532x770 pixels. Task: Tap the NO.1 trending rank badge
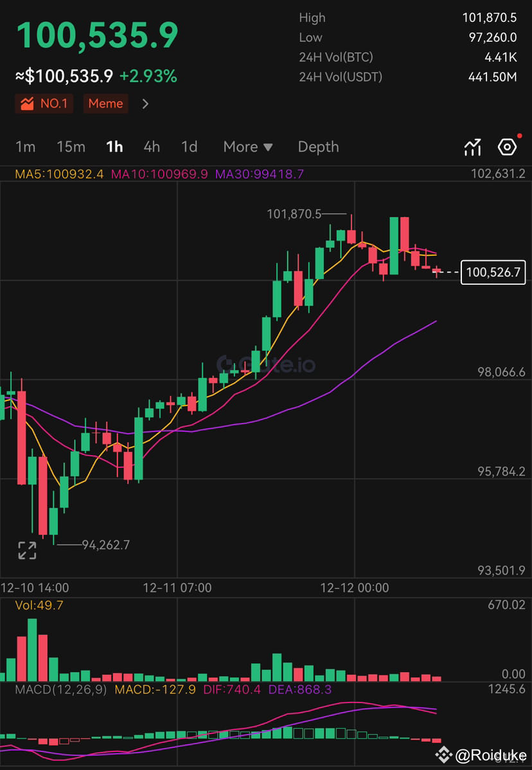[44, 103]
